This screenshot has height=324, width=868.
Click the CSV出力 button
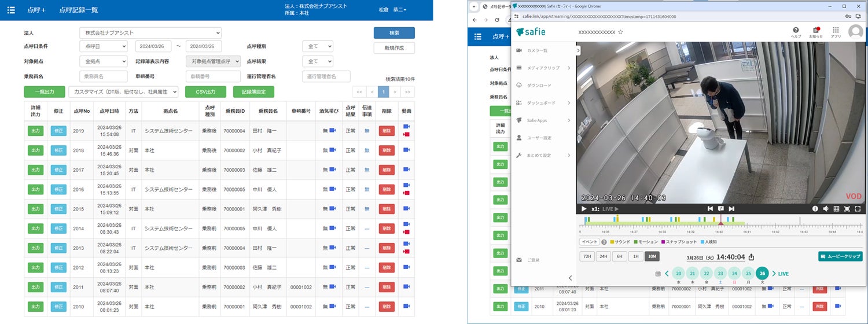point(205,91)
